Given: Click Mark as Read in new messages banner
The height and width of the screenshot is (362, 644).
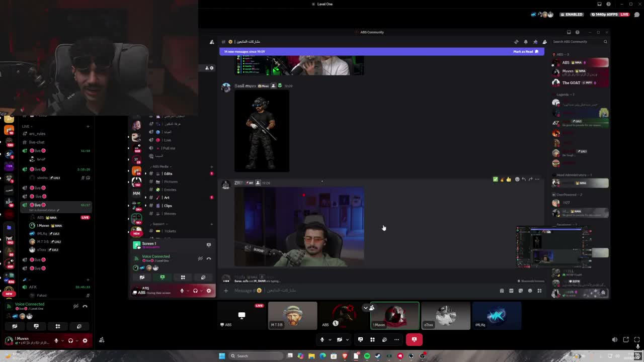Looking at the screenshot, I should (x=526, y=51).
